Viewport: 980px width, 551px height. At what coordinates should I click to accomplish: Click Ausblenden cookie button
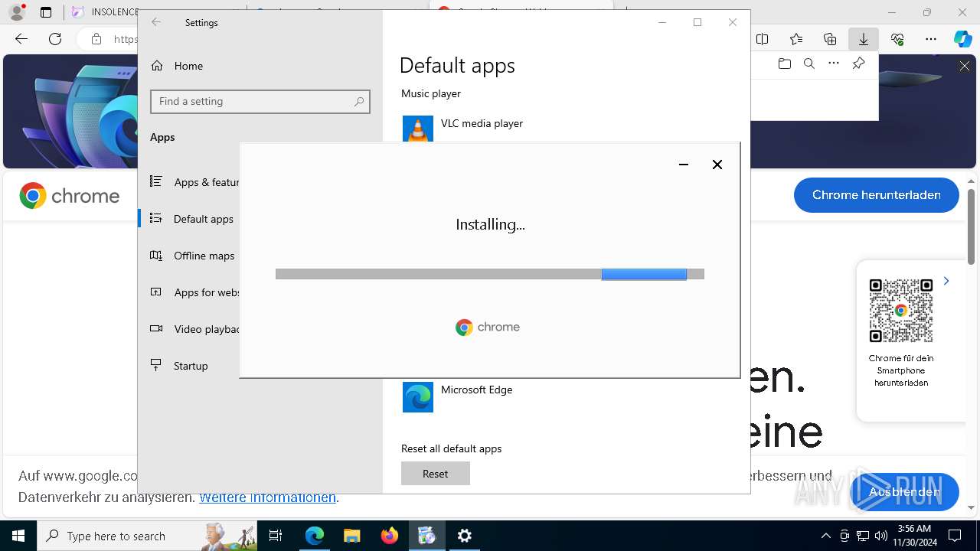[904, 492]
